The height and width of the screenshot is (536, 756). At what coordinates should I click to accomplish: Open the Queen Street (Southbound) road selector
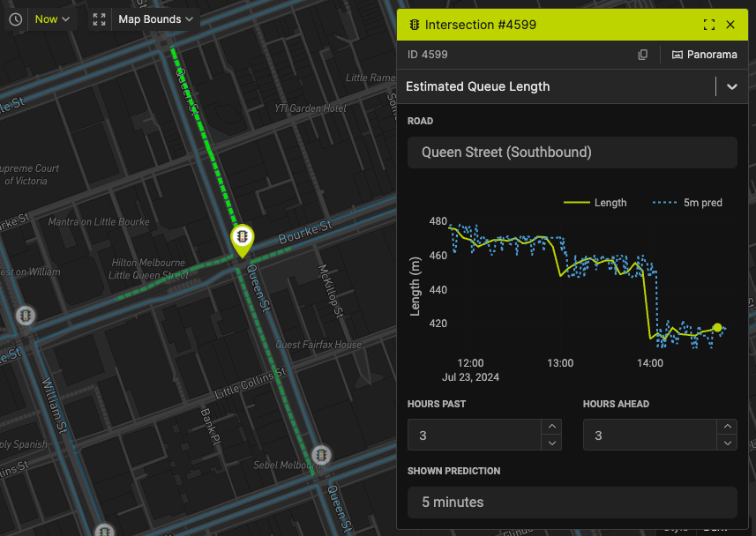click(572, 153)
